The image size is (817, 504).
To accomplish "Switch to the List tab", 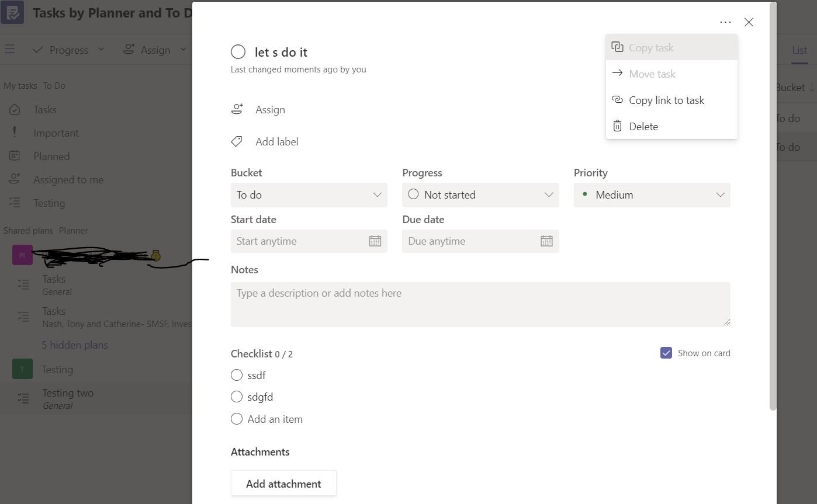I will (x=799, y=50).
